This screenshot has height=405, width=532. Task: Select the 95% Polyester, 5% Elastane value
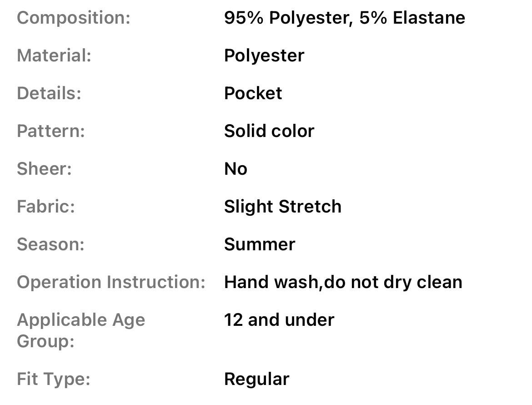coord(344,18)
